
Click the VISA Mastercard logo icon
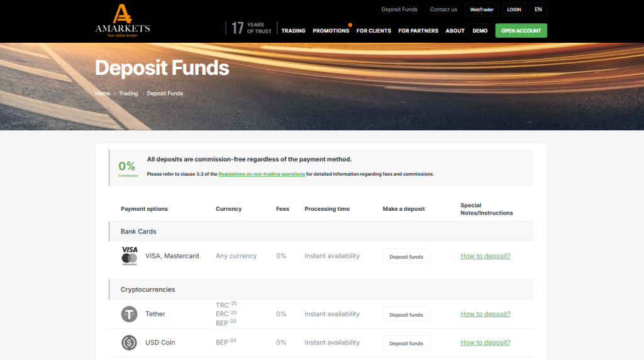(x=130, y=256)
